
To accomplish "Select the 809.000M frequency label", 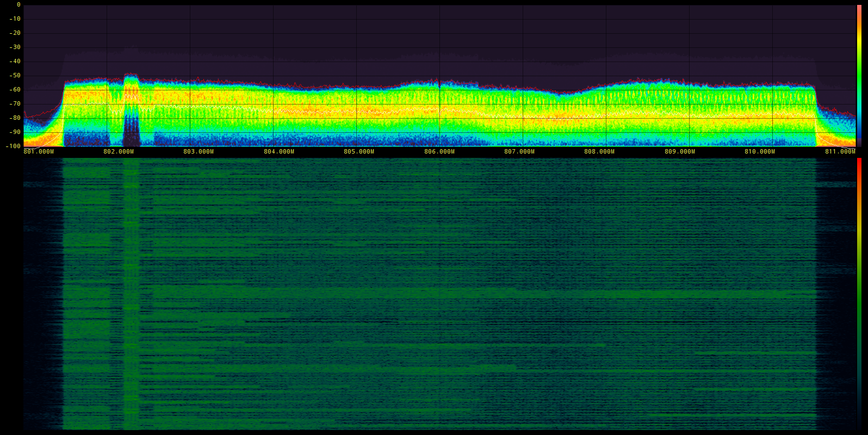I will click(x=680, y=151).
